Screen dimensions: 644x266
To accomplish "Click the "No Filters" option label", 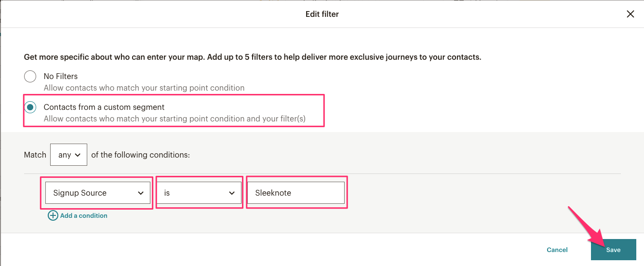I will pos(61,76).
